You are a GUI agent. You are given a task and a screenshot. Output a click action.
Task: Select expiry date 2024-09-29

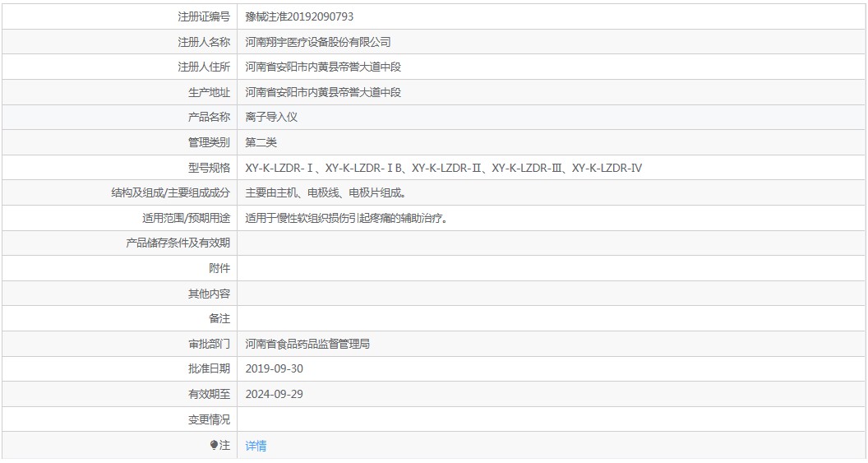(274, 394)
